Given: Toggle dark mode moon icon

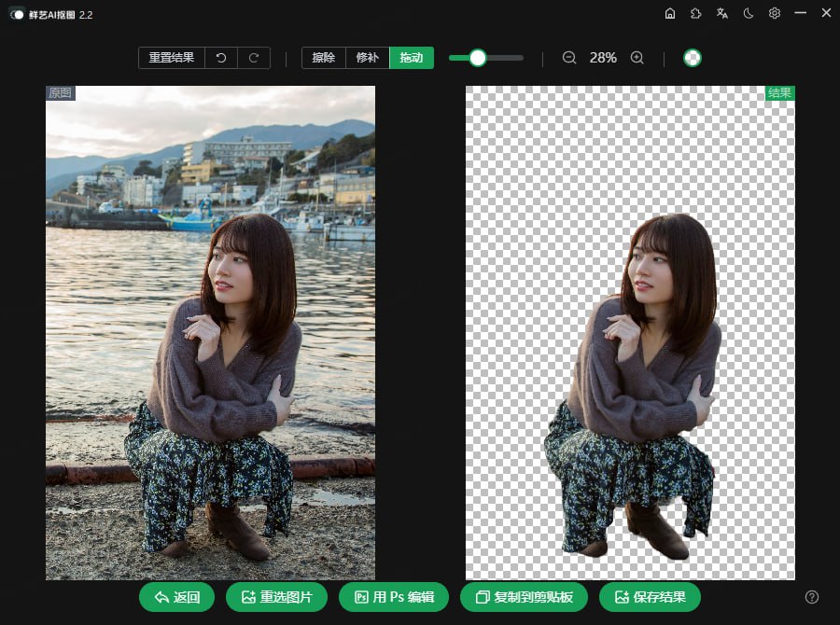Looking at the screenshot, I should coord(749,14).
